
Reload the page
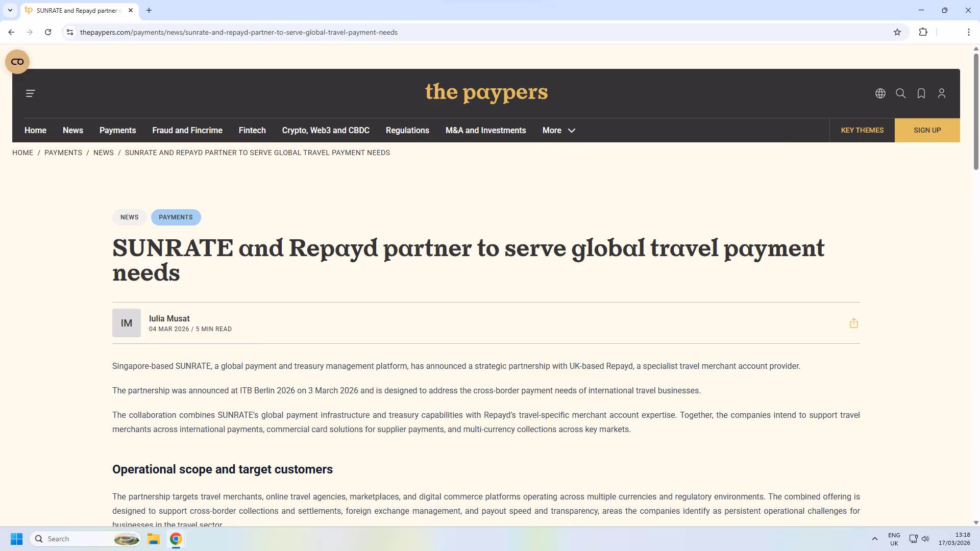click(x=48, y=32)
